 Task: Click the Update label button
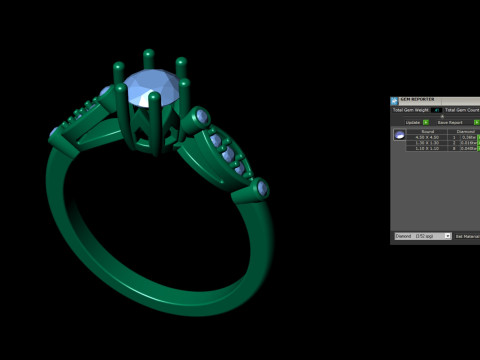[x=413, y=122]
